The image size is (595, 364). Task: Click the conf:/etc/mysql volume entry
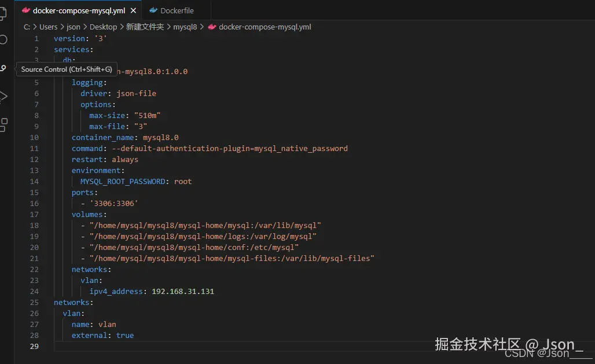pyautogui.click(x=194, y=248)
